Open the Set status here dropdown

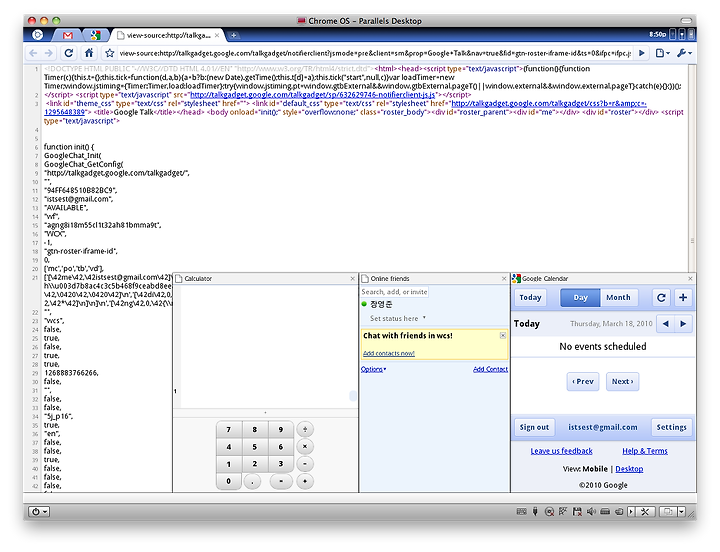pos(398,318)
